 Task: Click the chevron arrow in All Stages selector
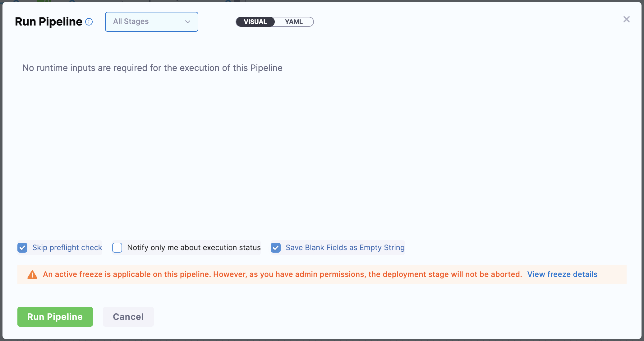coord(187,22)
